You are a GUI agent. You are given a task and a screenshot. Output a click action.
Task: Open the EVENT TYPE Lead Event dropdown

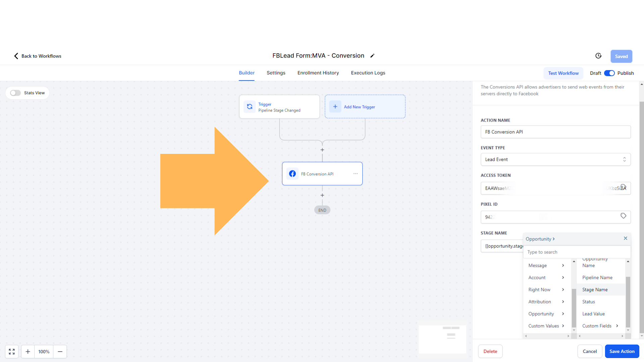click(x=555, y=159)
